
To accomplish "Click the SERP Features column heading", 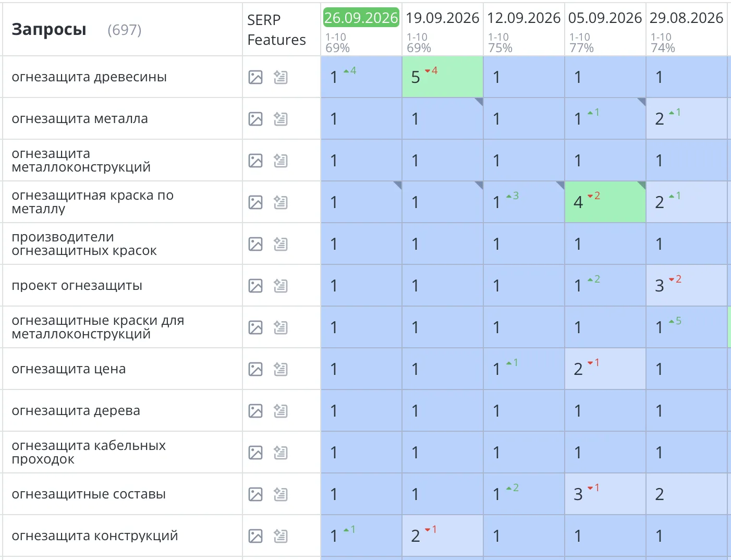I will click(x=276, y=30).
